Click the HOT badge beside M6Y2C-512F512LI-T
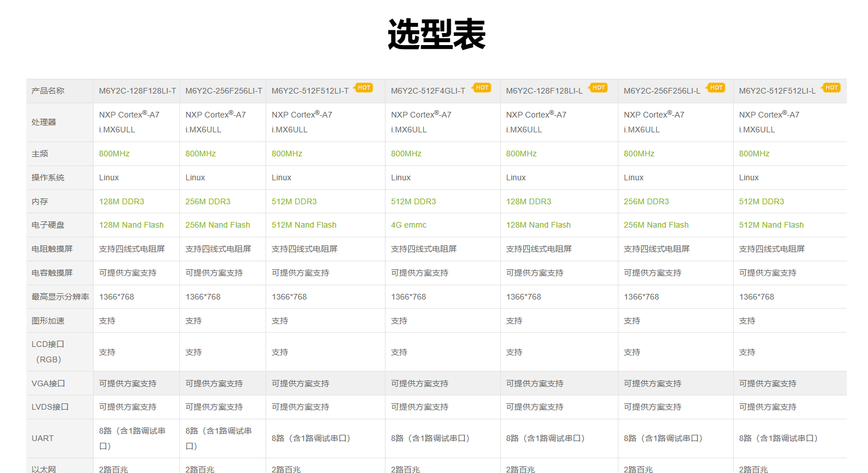Screen dimensions: 868x473 coord(364,88)
